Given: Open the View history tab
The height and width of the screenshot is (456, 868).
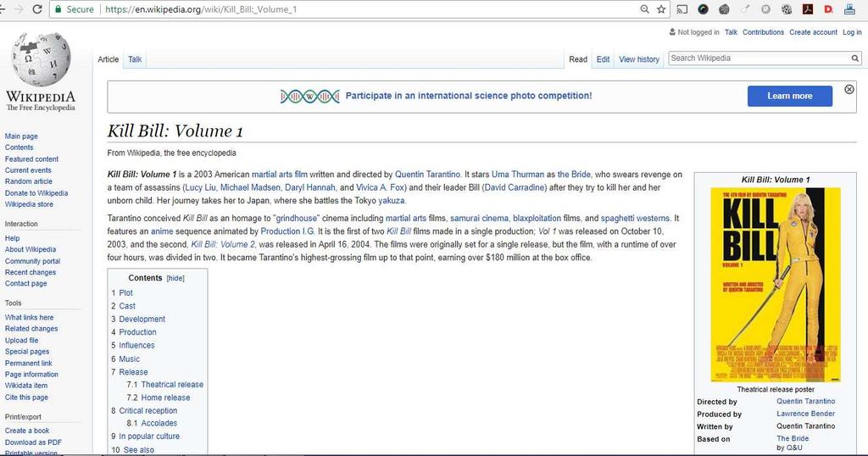Looking at the screenshot, I should tap(639, 59).
